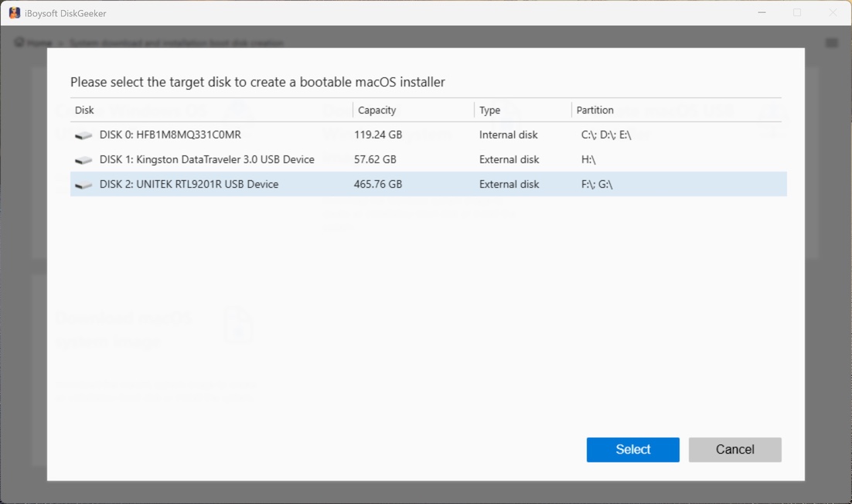Sort disks by the Type column
Image resolution: width=852 pixels, height=504 pixels.
click(490, 110)
